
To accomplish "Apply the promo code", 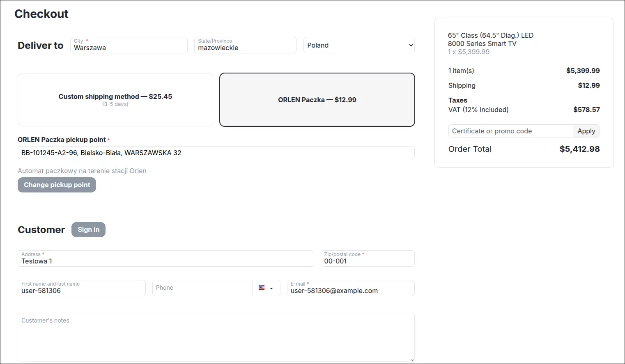I will (586, 131).
